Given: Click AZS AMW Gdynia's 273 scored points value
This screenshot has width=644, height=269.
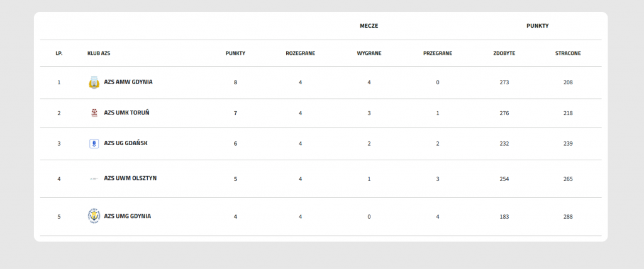Looking at the screenshot, I should tap(504, 82).
